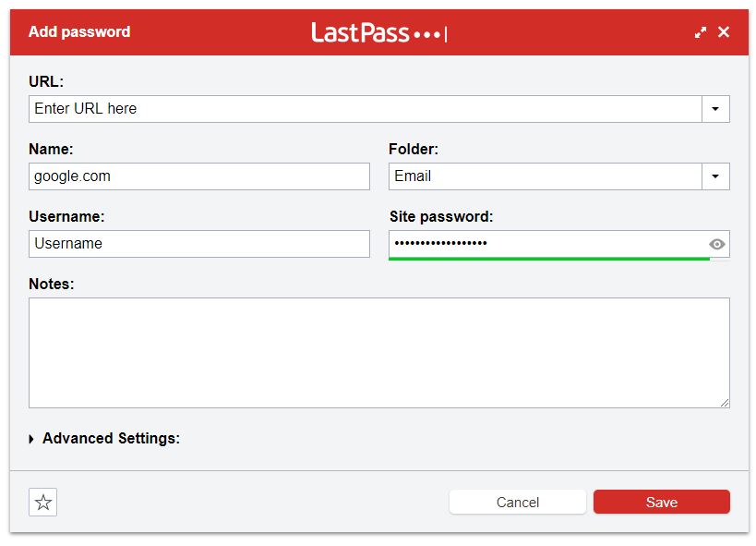Open the Folder dropdown arrow
The image size is (756, 546).
point(715,176)
